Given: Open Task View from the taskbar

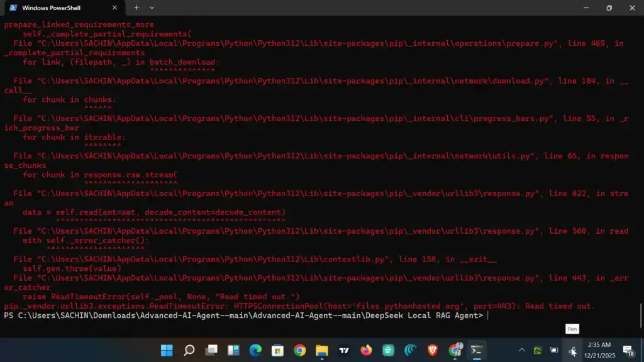Looking at the screenshot, I should (x=211, y=350).
